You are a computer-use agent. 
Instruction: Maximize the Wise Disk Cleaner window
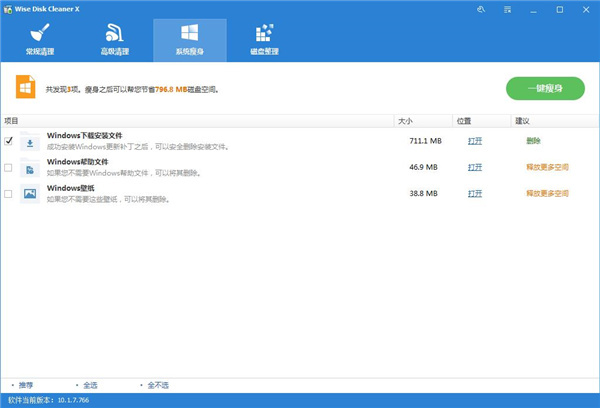click(x=559, y=10)
